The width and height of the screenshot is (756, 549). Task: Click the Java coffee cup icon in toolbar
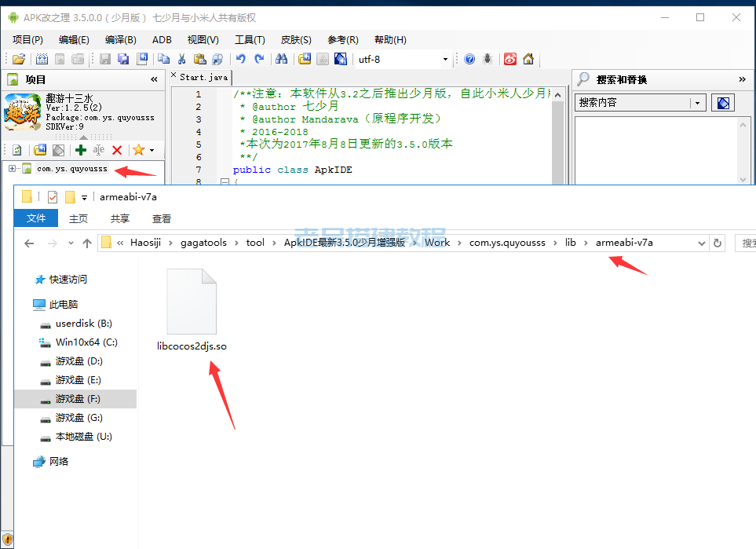pos(323,59)
